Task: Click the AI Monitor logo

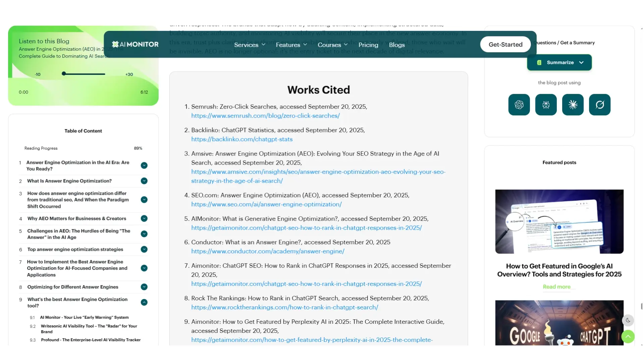Action: (135, 44)
